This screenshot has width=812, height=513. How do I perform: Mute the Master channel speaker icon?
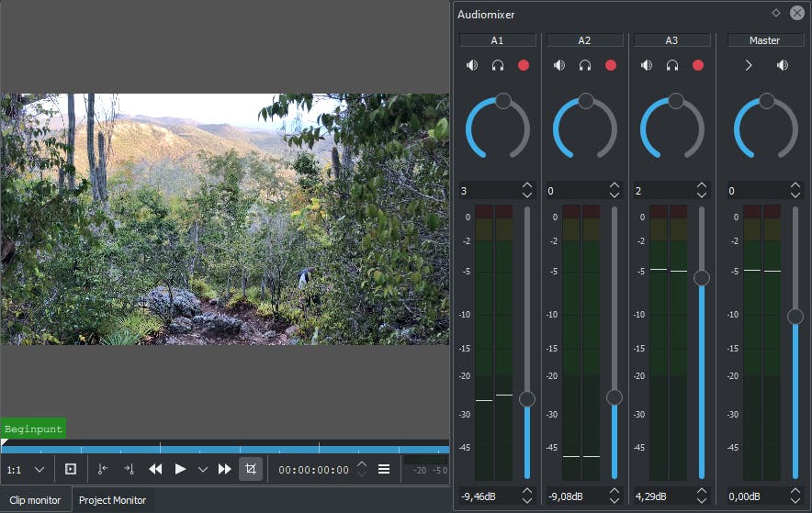(783, 65)
